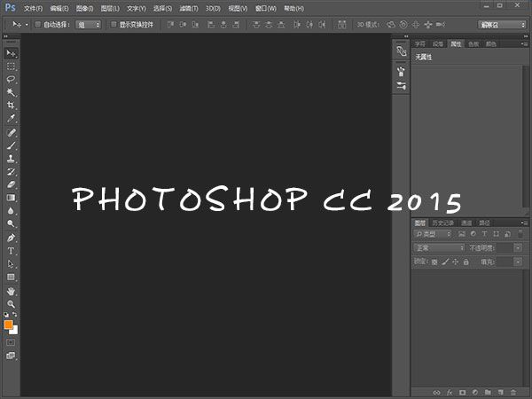Select the Rectangular Marquee tool
The width and height of the screenshot is (532, 399).
[11, 66]
